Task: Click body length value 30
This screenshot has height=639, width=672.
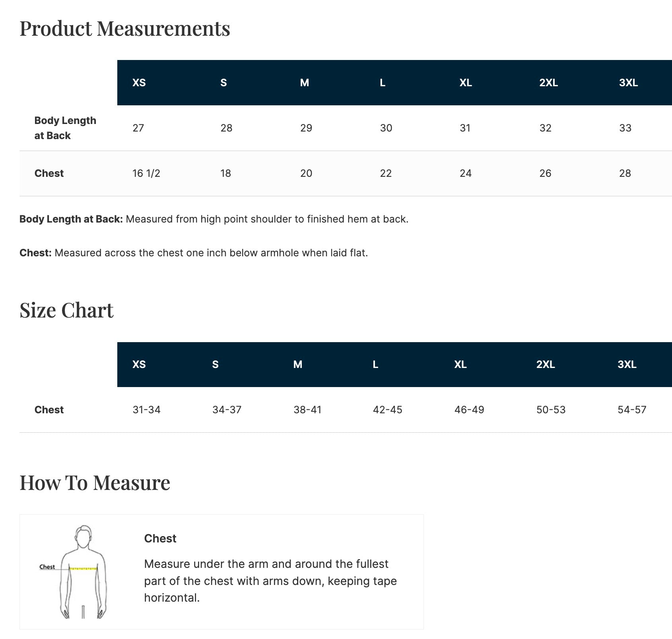Action: coord(386,128)
